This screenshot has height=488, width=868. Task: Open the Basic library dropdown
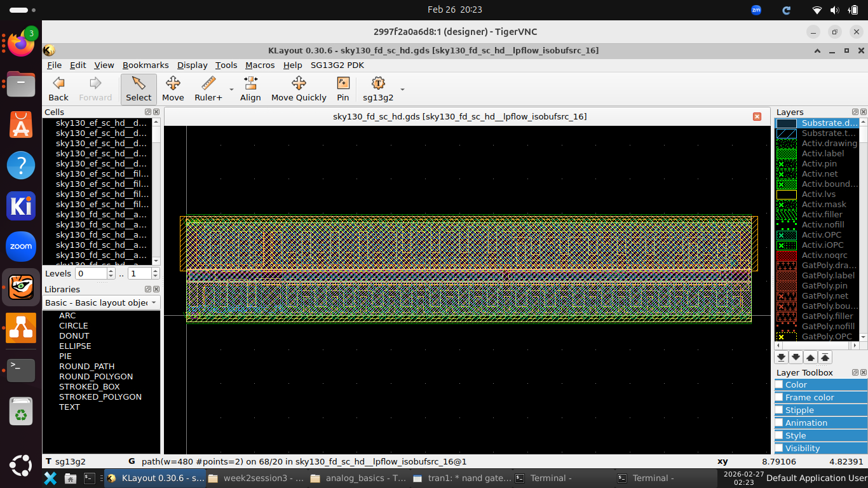(x=101, y=303)
